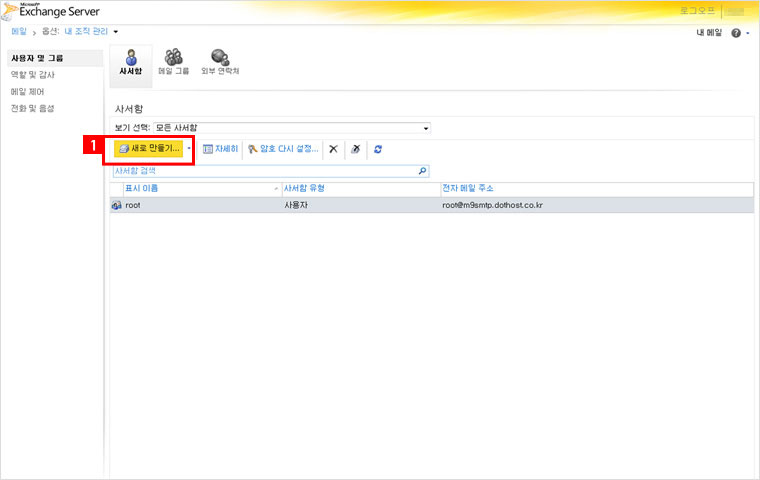Open the 사서함 (Mailboxes) tab icon
The height and width of the screenshot is (480, 760).
(x=130, y=59)
